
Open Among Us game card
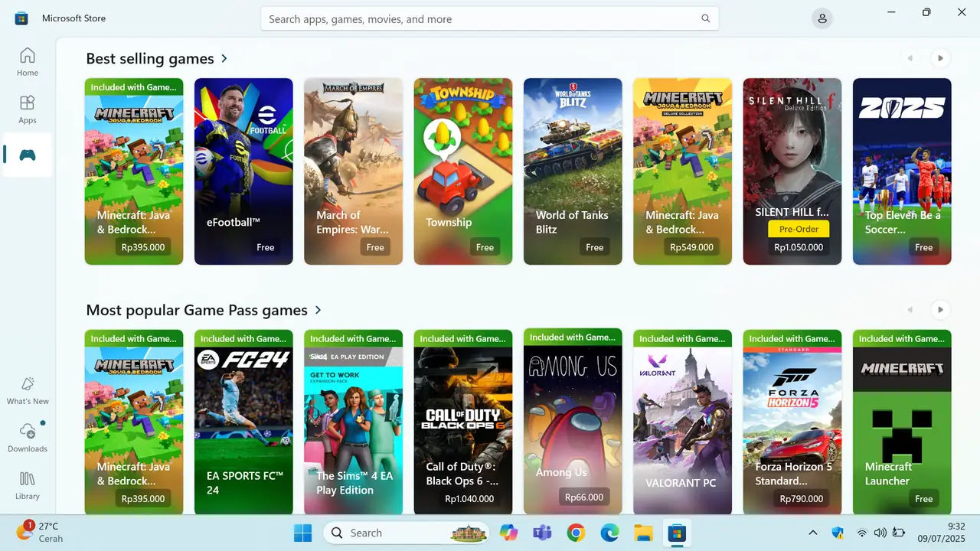click(573, 421)
